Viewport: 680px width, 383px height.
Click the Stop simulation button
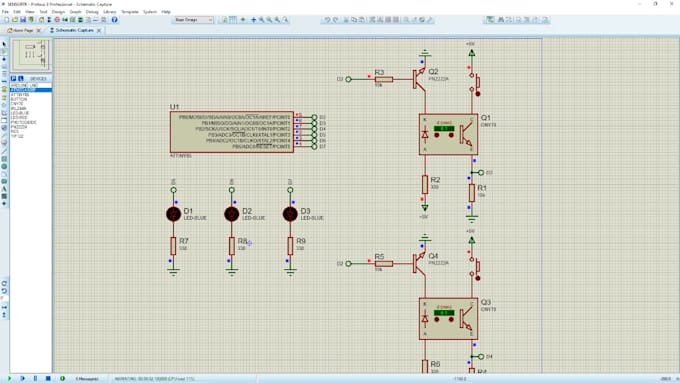tap(48, 378)
